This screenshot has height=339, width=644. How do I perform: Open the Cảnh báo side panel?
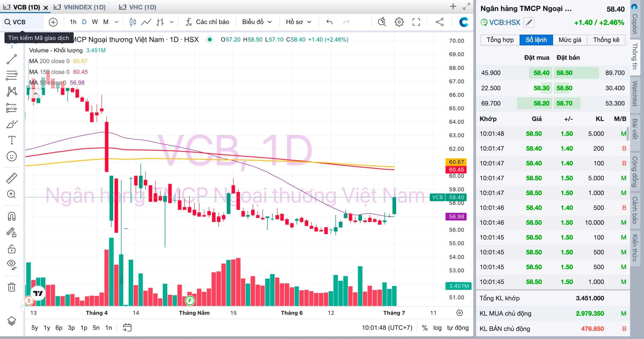[x=635, y=210]
